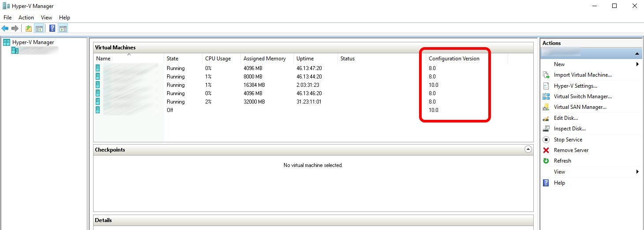Toggle the Show/Hide Action Pane toolbar button

tap(63, 29)
